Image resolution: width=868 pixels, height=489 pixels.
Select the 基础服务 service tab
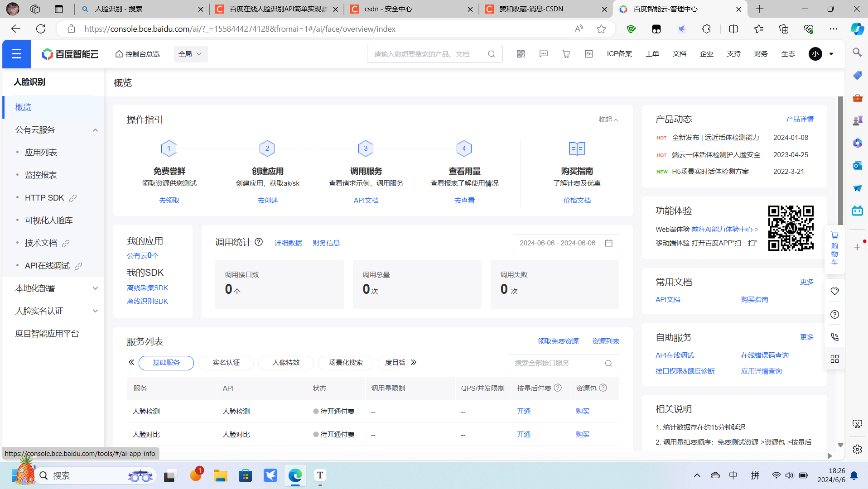point(166,363)
